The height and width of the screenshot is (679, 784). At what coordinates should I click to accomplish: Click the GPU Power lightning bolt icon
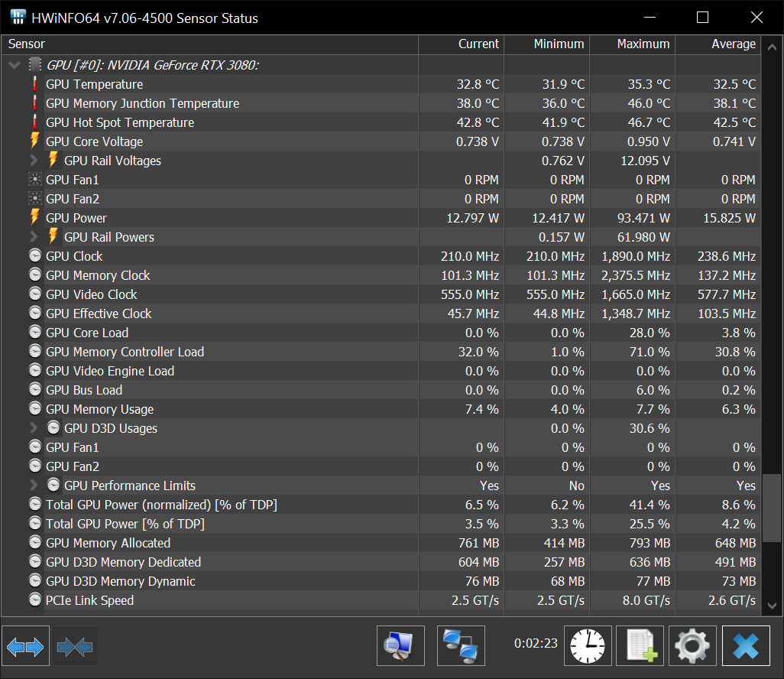pyautogui.click(x=34, y=218)
